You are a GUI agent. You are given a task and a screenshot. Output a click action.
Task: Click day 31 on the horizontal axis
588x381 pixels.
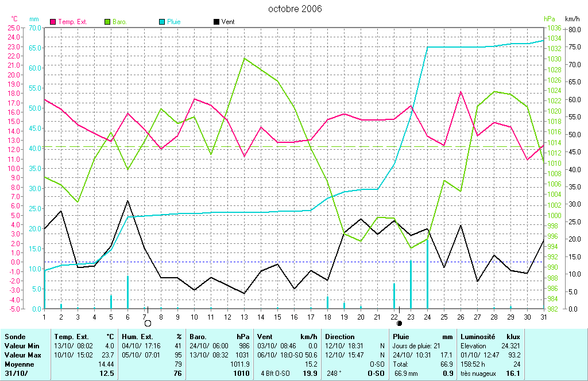coord(543,316)
